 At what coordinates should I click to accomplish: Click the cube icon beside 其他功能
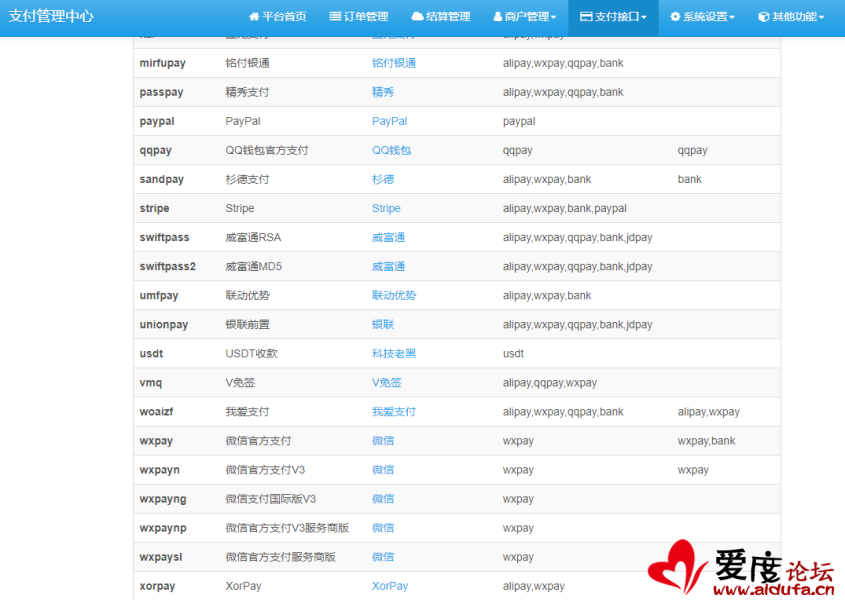(764, 17)
